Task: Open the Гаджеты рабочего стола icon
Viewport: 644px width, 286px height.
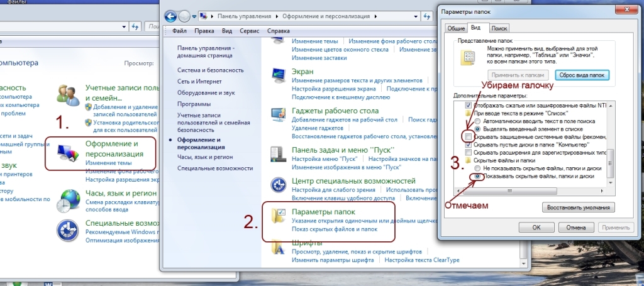Action: pos(278,115)
